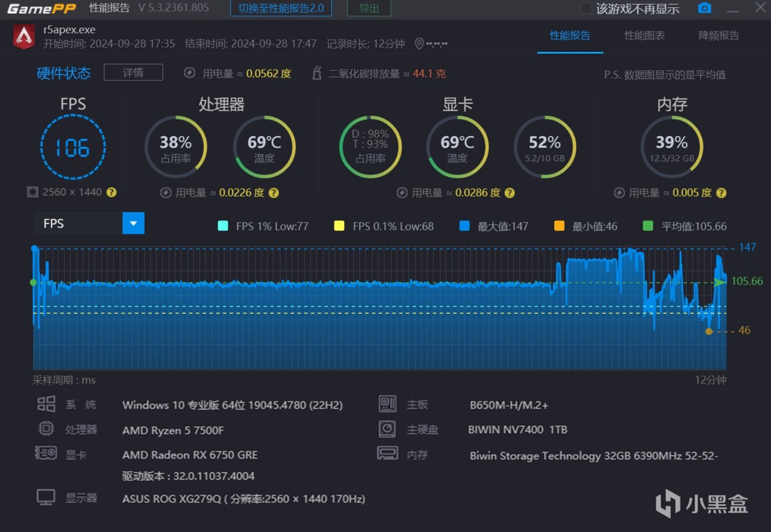Open the FPS metric dropdown arrow

point(133,224)
